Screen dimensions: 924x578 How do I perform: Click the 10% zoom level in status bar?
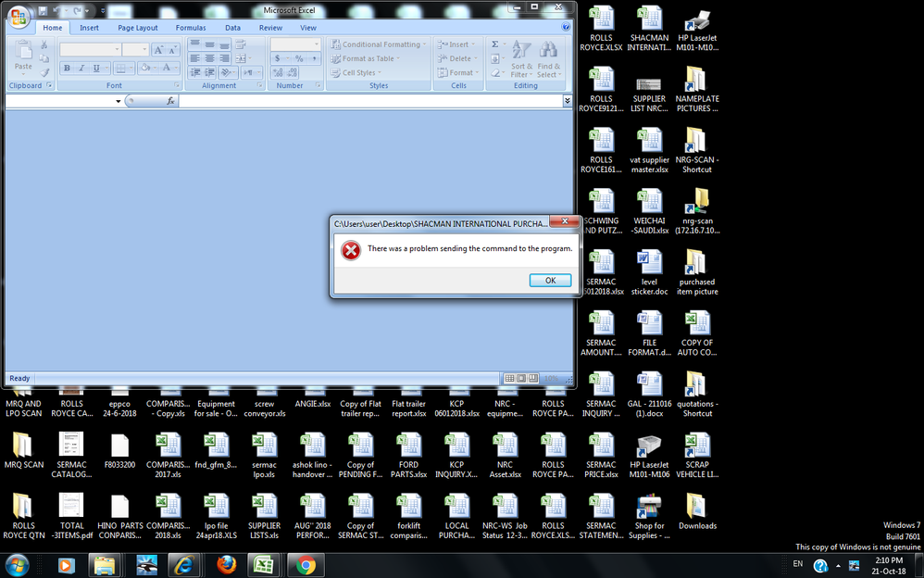pyautogui.click(x=551, y=378)
